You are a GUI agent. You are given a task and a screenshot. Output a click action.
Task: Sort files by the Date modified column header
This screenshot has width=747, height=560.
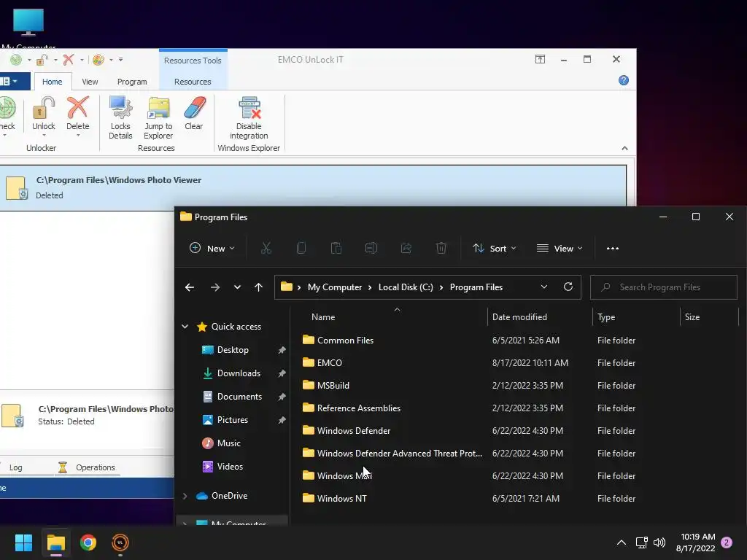coord(519,317)
